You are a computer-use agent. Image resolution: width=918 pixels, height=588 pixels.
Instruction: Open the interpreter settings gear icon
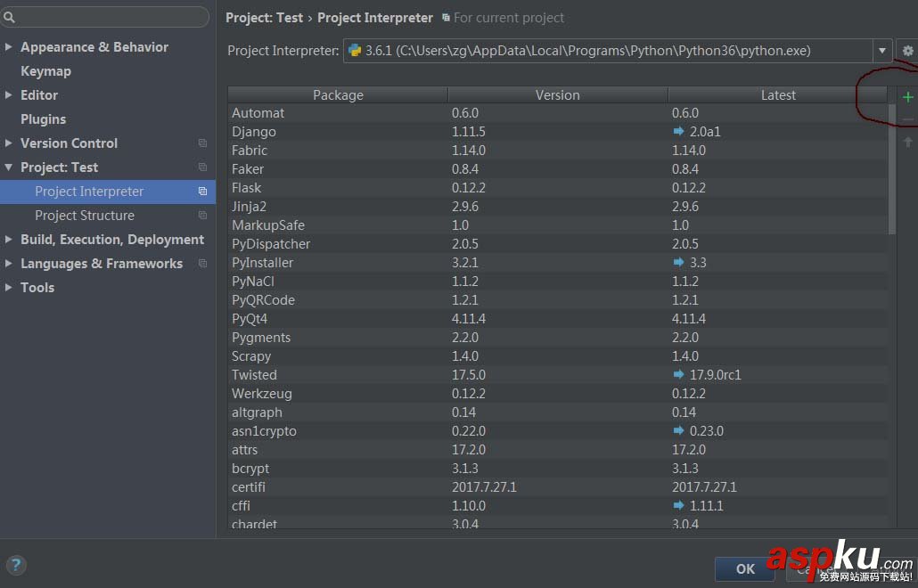pyautogui.click(x=906, y=51)
